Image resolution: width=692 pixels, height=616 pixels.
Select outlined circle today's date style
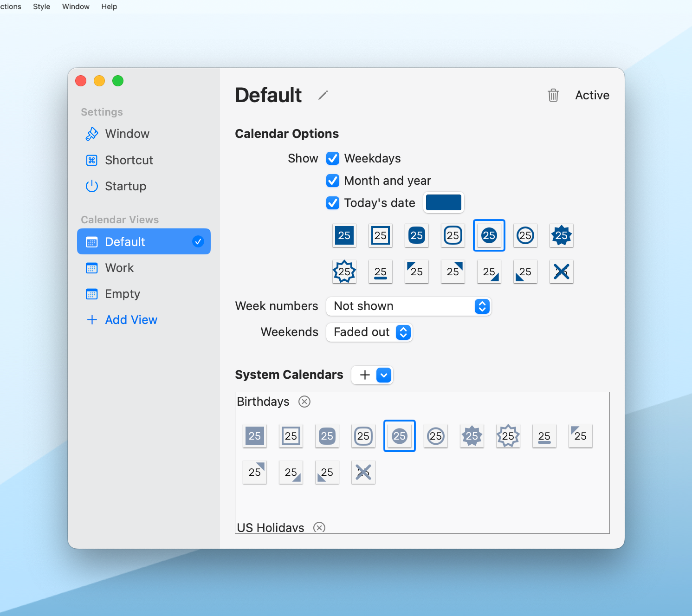pyautogui.click(x=525, y=235)
